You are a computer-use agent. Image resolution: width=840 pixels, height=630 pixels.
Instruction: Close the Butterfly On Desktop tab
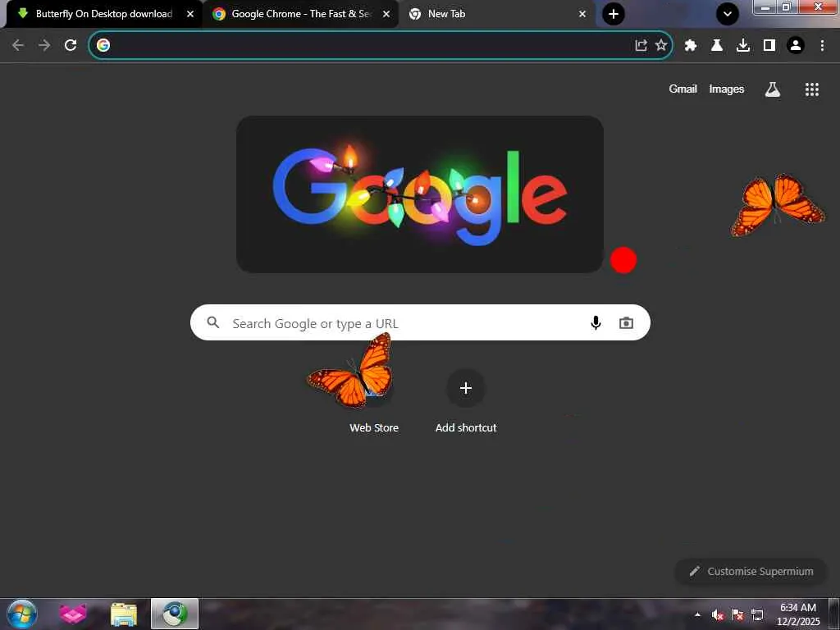[x=190, y=14]
